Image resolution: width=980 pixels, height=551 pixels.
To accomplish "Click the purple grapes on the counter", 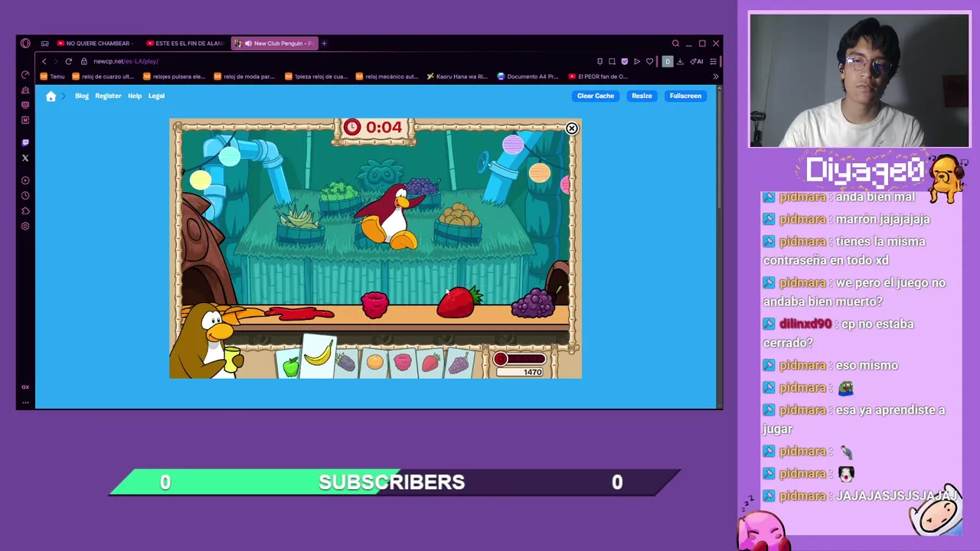I will [x=533, y=303].
